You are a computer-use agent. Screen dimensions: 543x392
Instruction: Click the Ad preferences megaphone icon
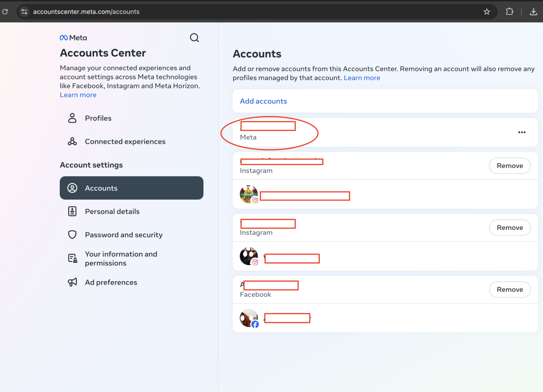click(72, 282)
